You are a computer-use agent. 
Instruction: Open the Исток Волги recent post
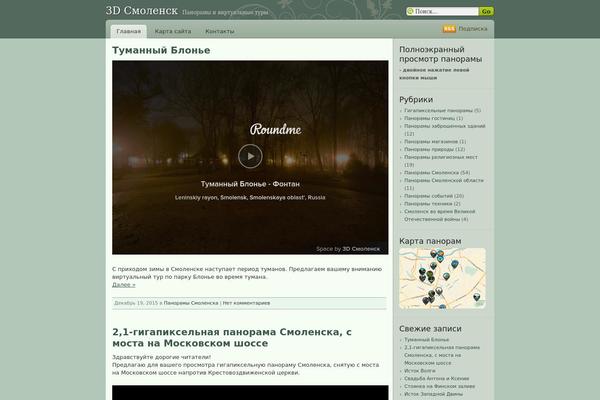(x=420, y=371)
